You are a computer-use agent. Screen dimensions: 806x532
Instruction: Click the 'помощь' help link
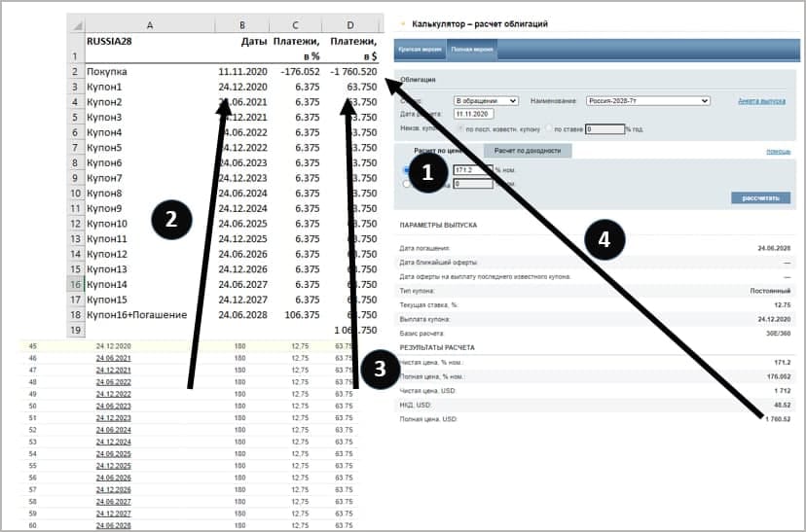click(778, 151)
